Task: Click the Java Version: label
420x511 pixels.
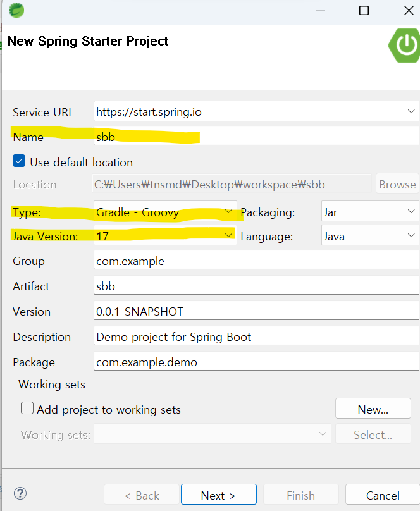Action: tap(46, 236)
